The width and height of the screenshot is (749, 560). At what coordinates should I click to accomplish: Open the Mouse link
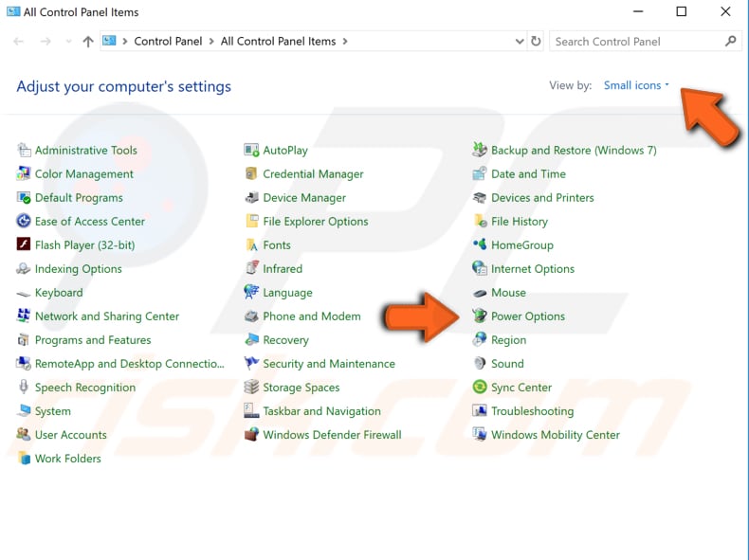(508, 293)
